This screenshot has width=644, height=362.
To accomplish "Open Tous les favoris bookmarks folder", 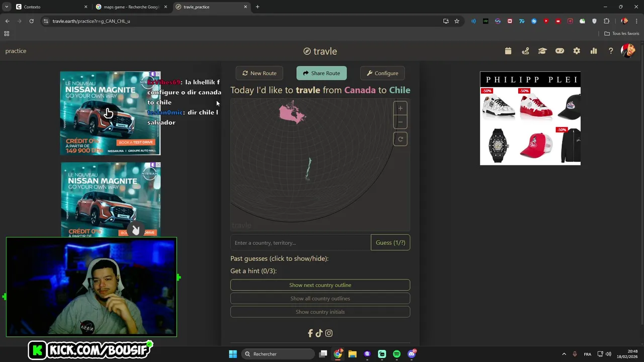I will point(622,34).
